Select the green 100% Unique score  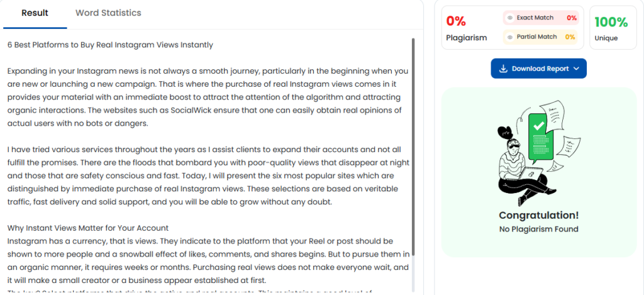611,22
